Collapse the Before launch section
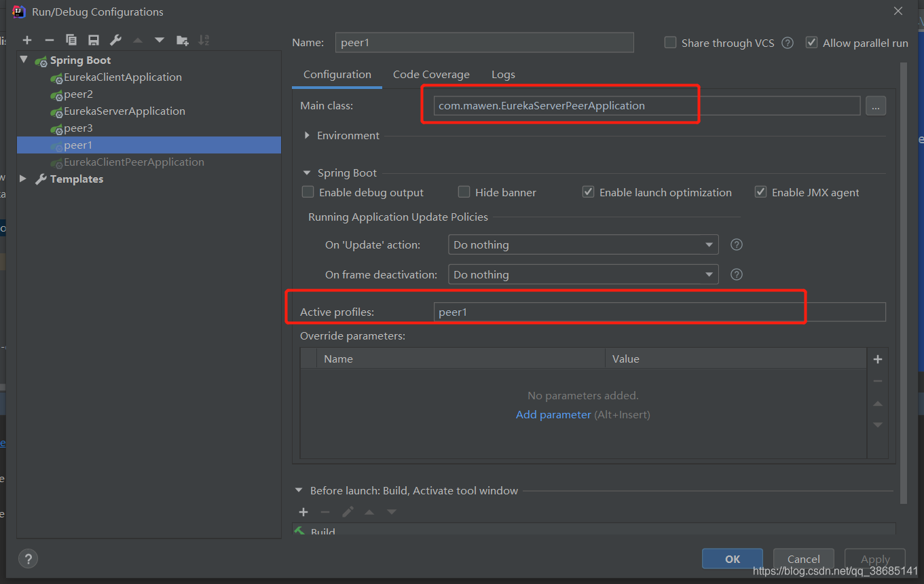The height and width of the screenshot is (584, 924). click(299, 490)
